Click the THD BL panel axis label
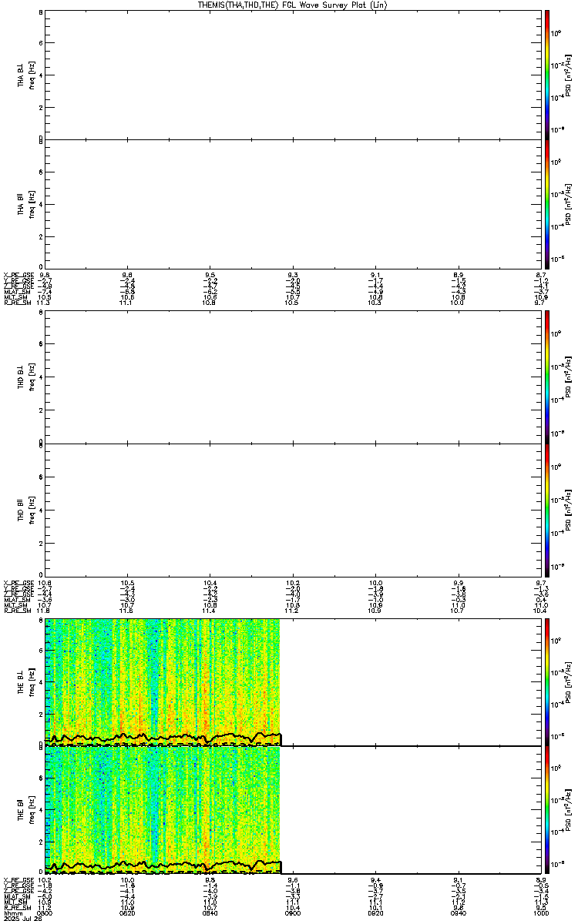Image resolution: width=578 pixels, height=924 pixels. tap(26, 377)
